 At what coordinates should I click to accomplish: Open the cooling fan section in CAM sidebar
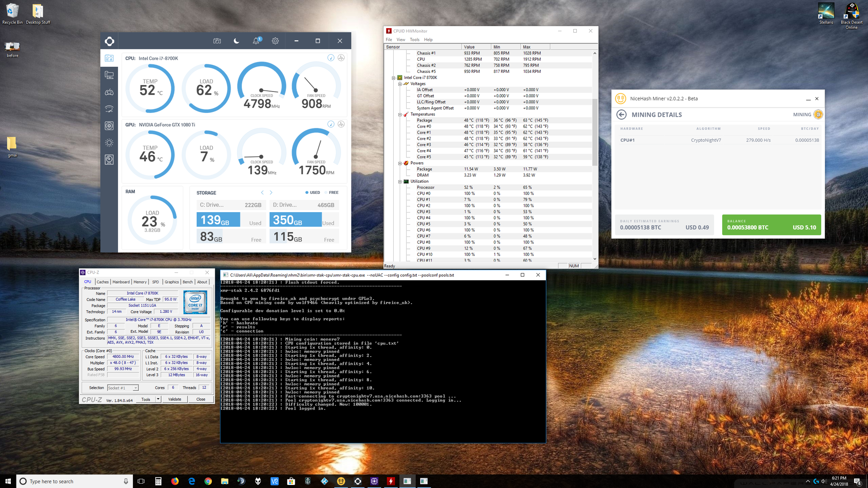[x=109, y=126]
